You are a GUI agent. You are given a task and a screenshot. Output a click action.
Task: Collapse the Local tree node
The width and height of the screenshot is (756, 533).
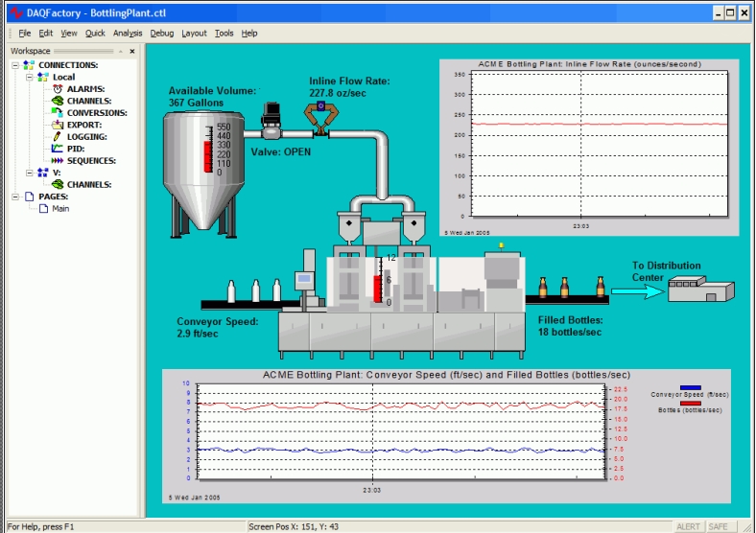coord(30,77)
